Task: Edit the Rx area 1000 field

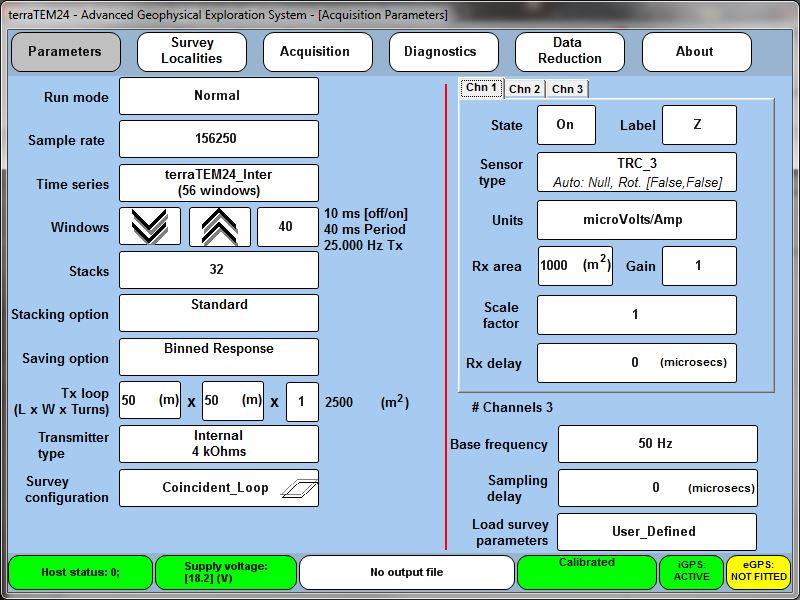Action: 575,266
